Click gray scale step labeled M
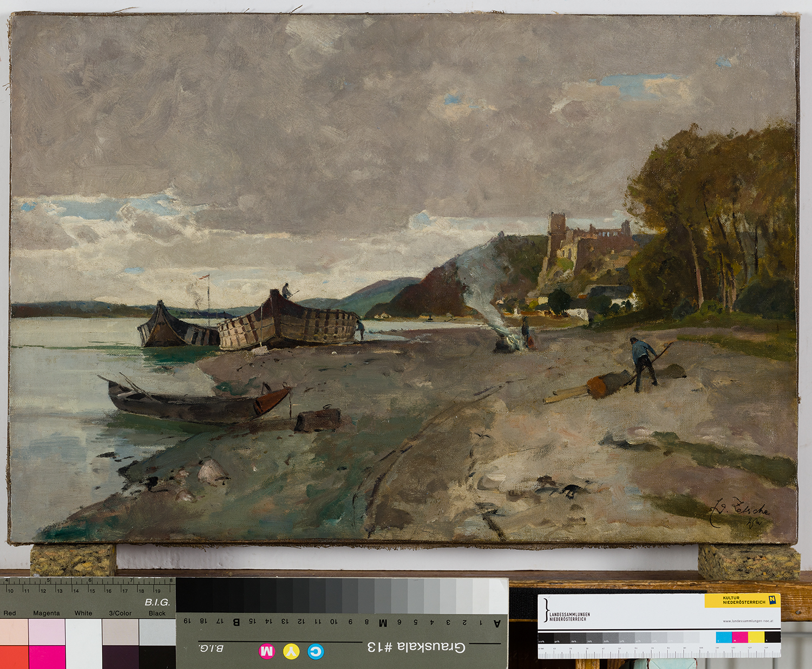 tap(383, 597)
